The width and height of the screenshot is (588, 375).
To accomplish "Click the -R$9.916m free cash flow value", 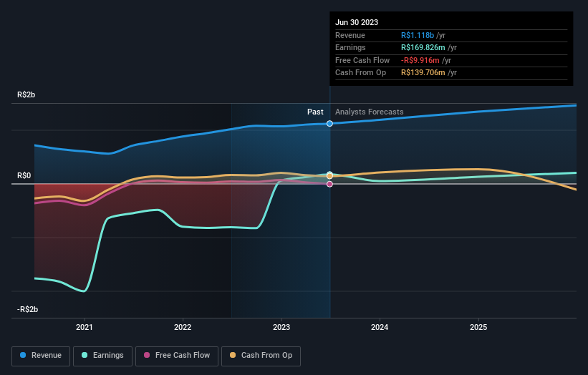I will click(420, 60).
